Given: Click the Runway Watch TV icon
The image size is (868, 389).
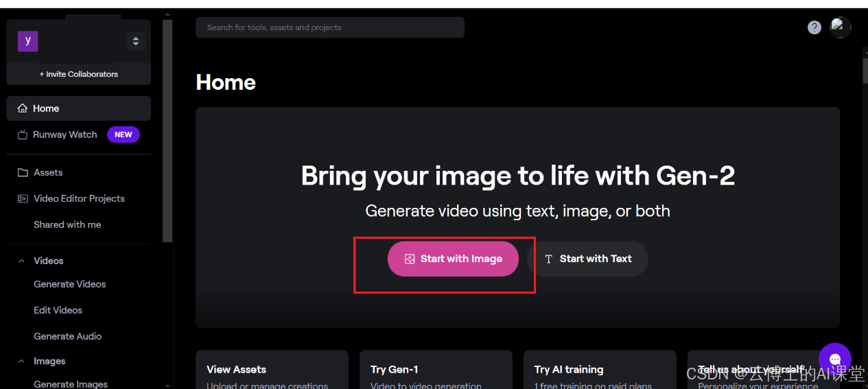Looking at the screenshot, I should 23,134.
